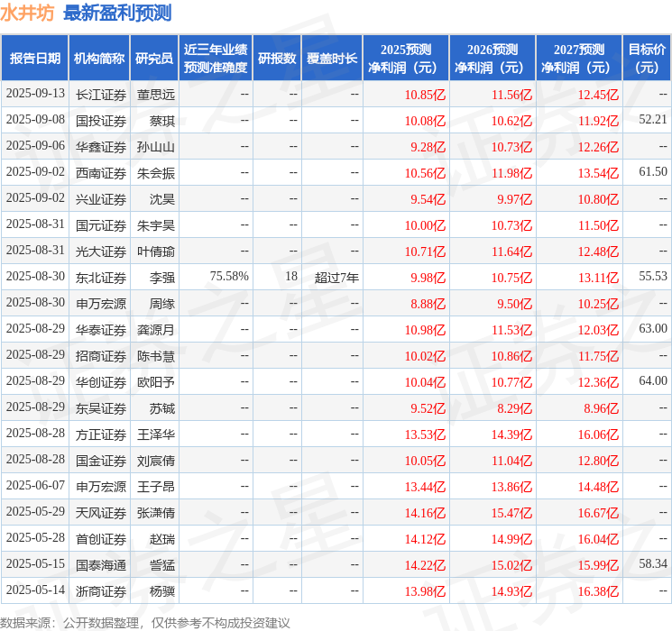This screenshot has width=672, height=631.
Task: Click the 水井坊 title text
Action: tap(27, 13)
